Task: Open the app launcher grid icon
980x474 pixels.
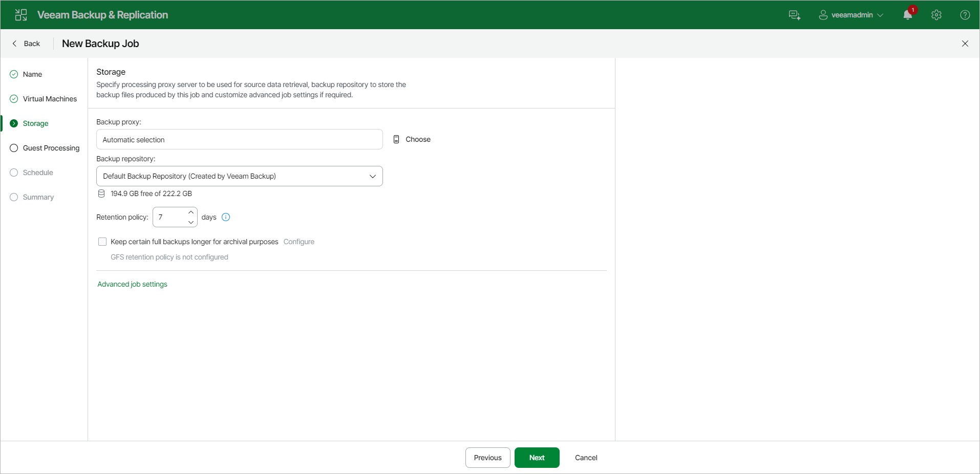Action: click(20, 14)
